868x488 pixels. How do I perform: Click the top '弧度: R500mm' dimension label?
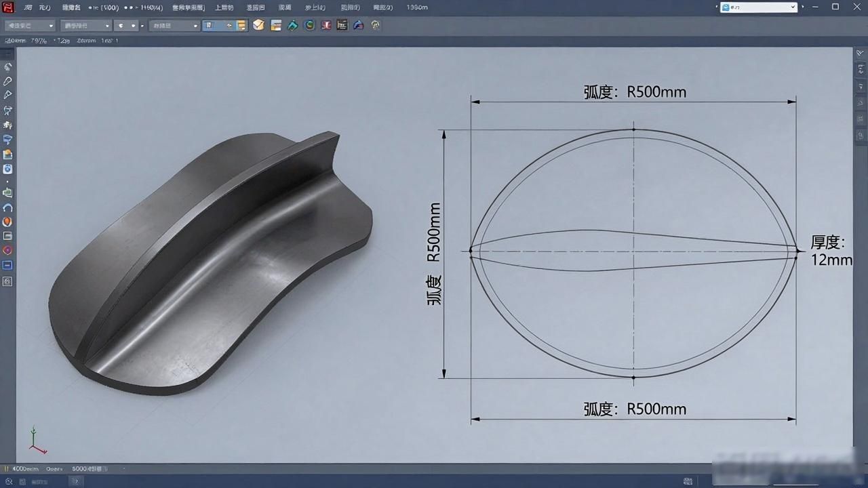(635, 92)
